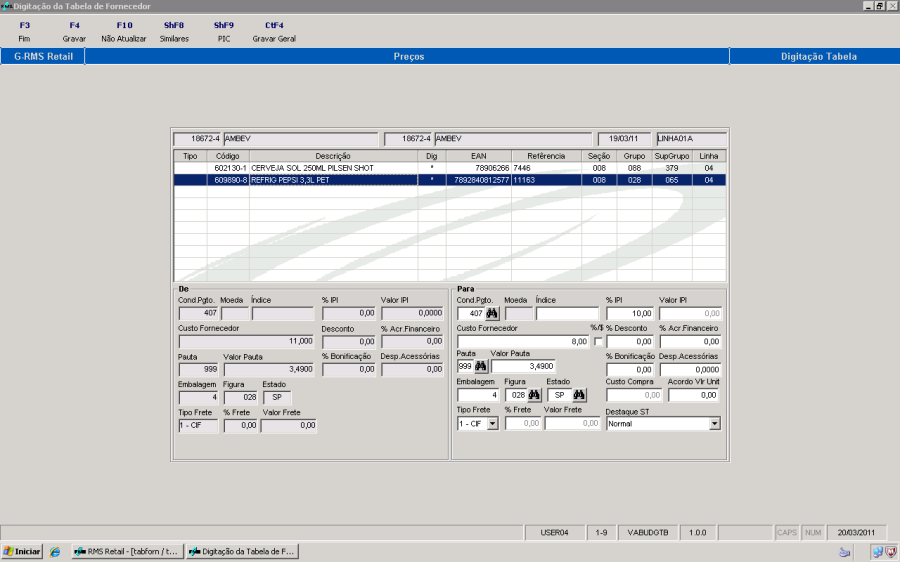
Task: Click Para Cond.Pgto. field with 407
Action: (x=471, y=313)
